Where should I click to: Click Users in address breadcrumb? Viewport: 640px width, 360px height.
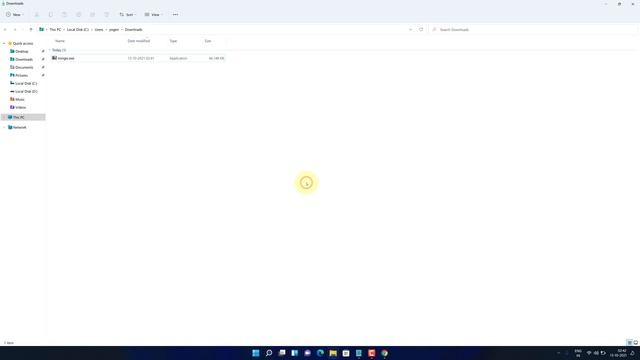99,30
